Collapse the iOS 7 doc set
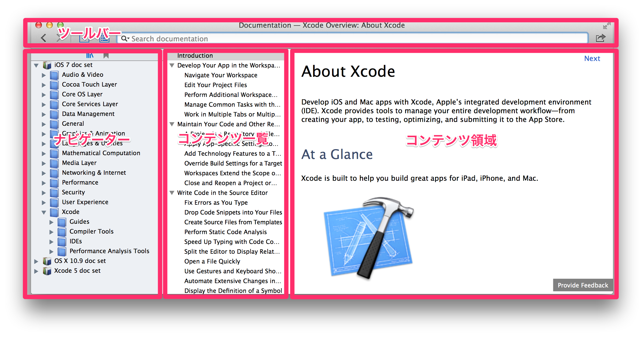 pos(36,65)
